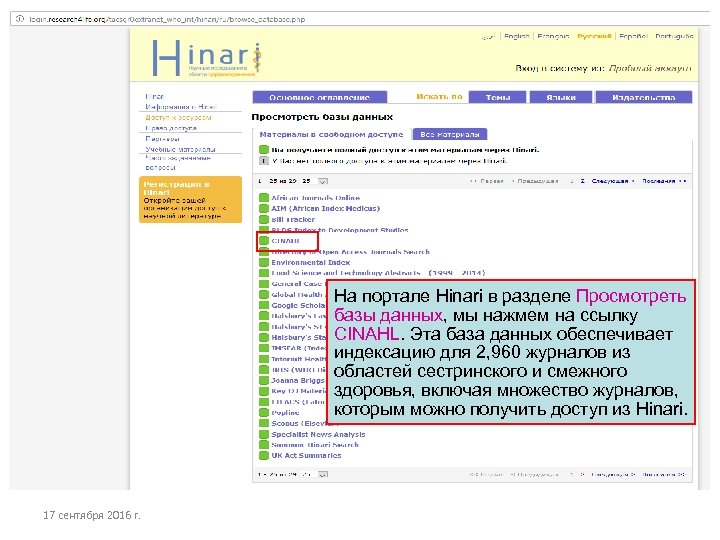
Task: Click the green icon beside African Journals Online
Action: coord(264,198)
